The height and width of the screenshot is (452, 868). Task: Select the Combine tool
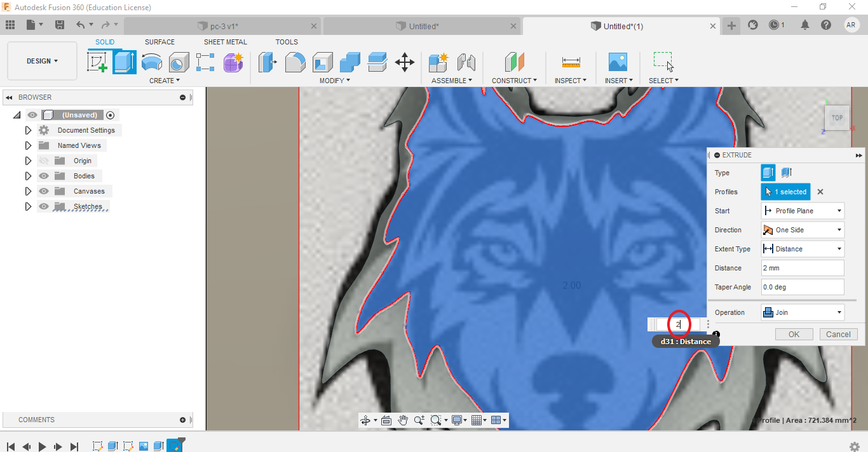click(350, 62)
